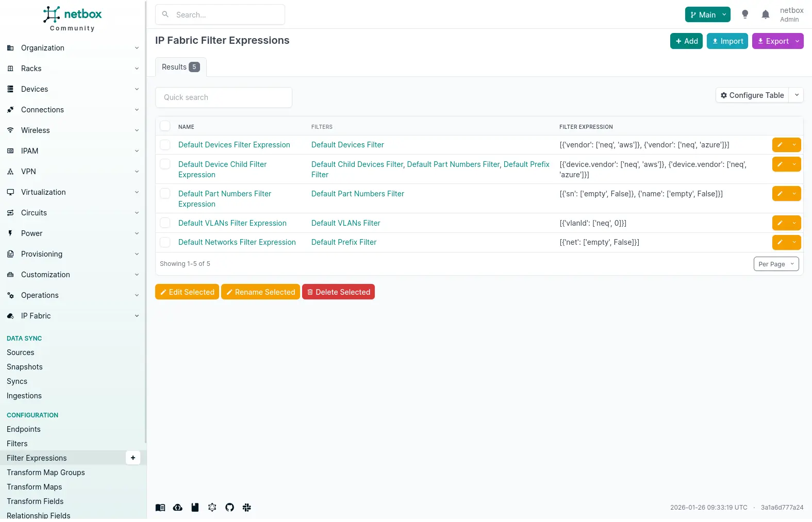Open Default Child Devices Filter link
Screen dimensions: 812x522
[357, 164]
